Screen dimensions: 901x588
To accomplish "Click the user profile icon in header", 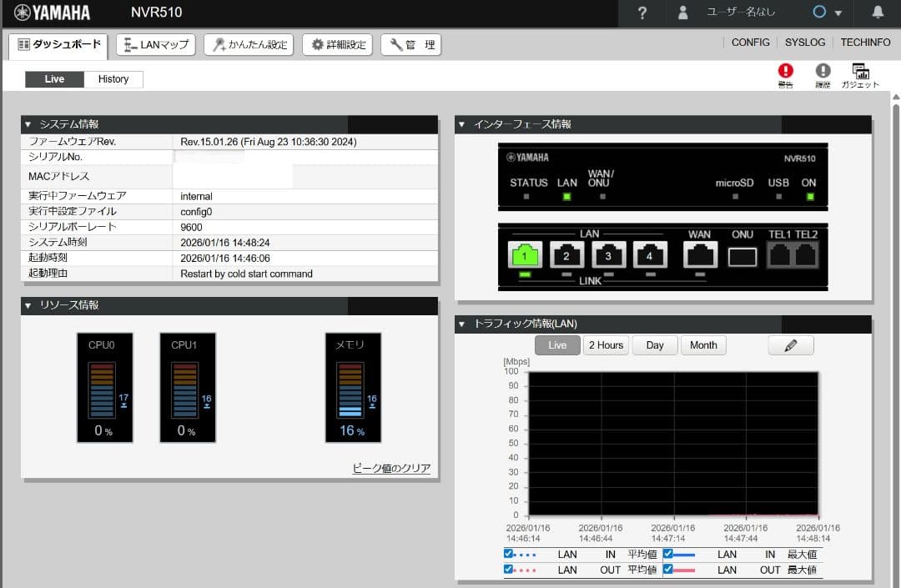I will tap(683, 13).
